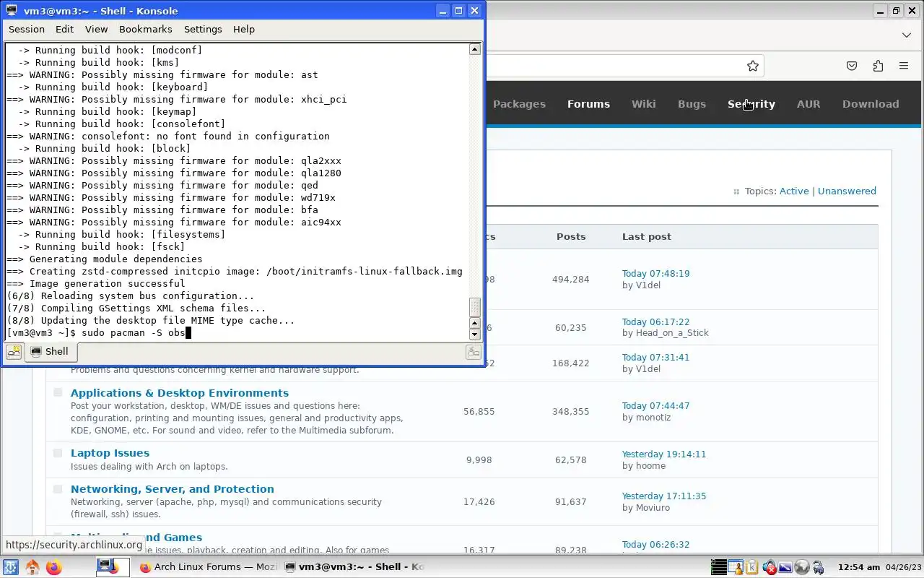Viewport: 924px width, 578px height.
Task: Open the Klipper clipboard tray icon
Action: point(751,567)
